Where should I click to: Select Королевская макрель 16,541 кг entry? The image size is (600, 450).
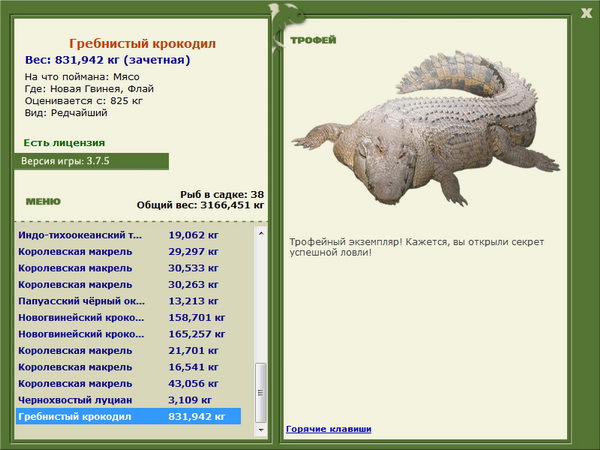click(129, 367)
